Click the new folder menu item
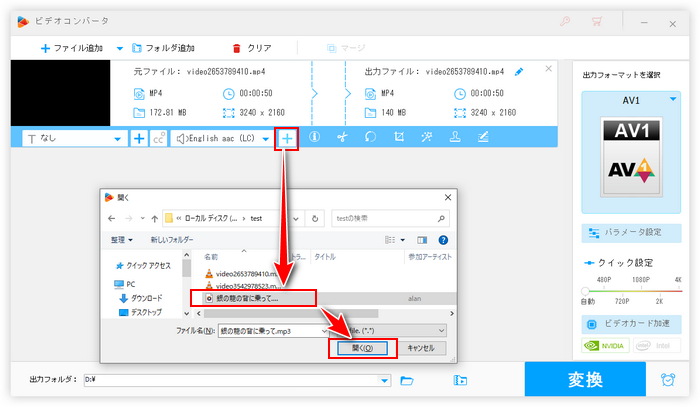The image size is (700, 407). 172,240
